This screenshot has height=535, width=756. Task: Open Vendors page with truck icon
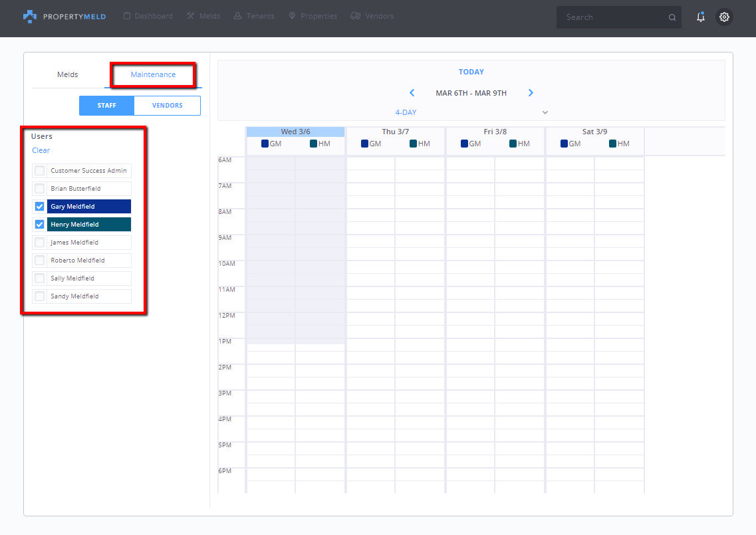pyautogui.click(x=372, y=16)
